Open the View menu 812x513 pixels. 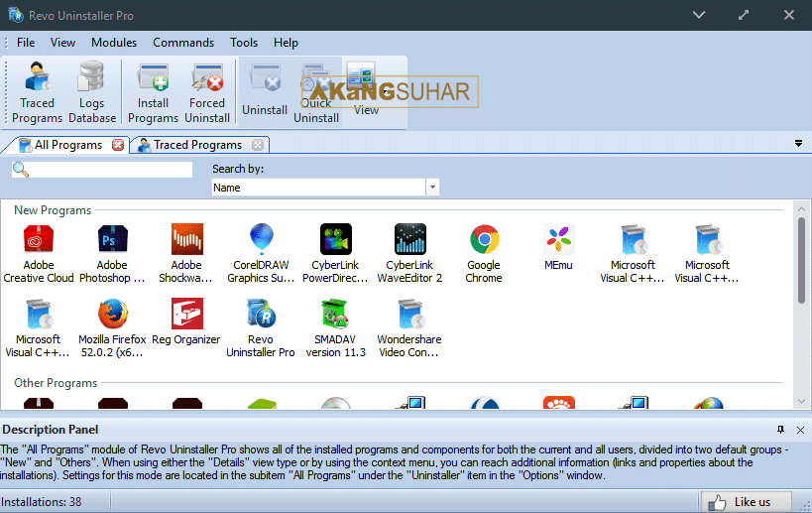(62, 43)
